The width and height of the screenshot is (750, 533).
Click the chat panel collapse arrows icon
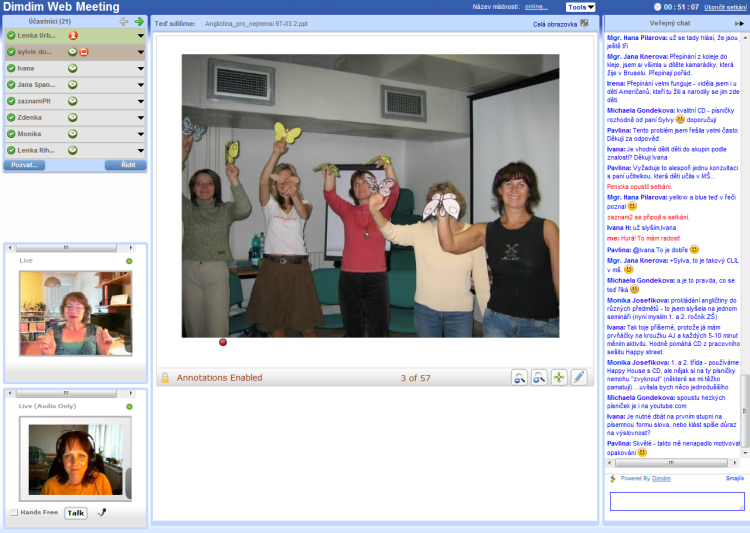click(x=739, y=22)
